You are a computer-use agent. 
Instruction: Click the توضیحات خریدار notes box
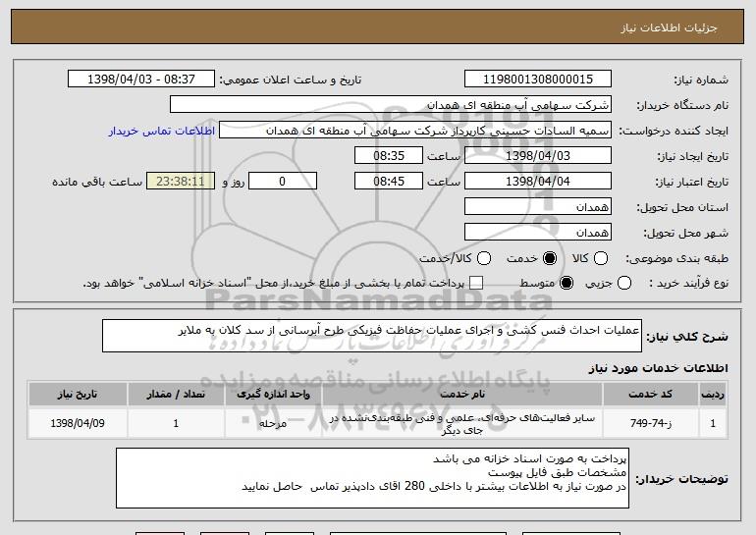(372, 478)
